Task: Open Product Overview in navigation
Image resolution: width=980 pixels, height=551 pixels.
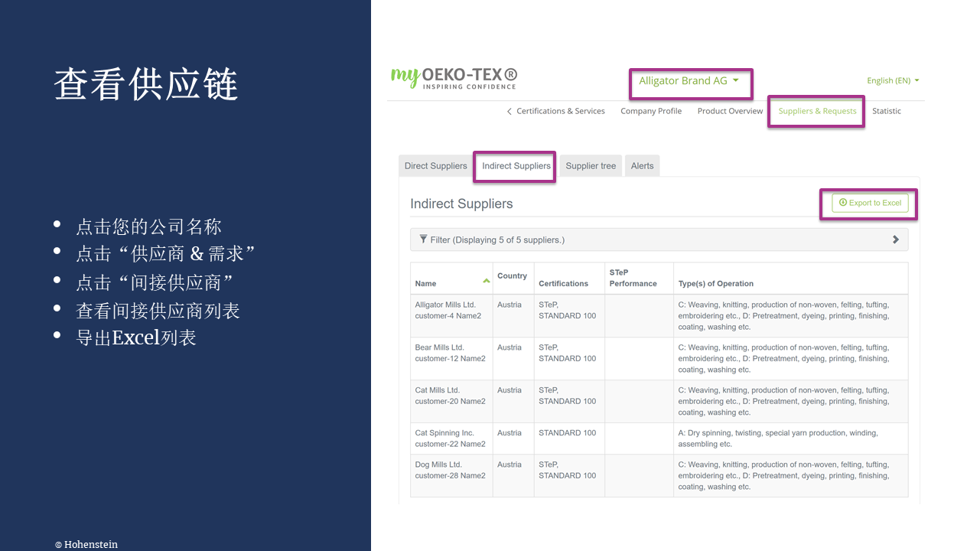Action: tap(730, 111)
